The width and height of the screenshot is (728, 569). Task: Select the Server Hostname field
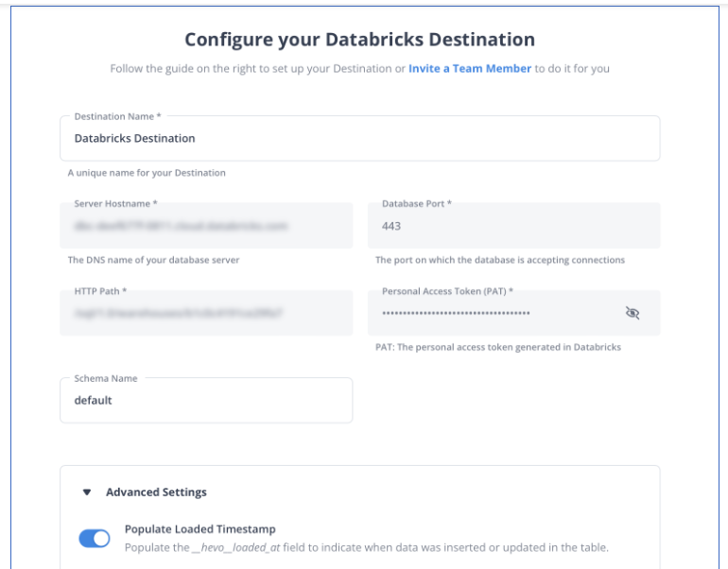[206, 226]
